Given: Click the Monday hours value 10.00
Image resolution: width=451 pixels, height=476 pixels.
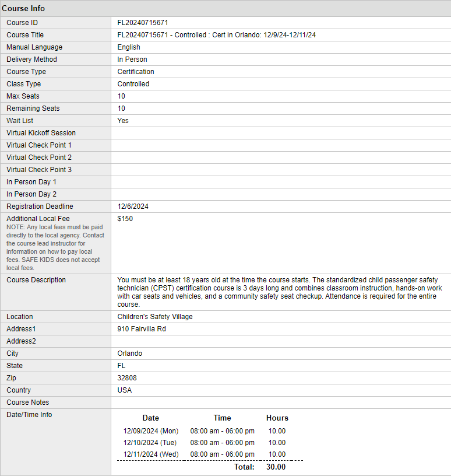Looking at the screenshot, I should 277,431.
